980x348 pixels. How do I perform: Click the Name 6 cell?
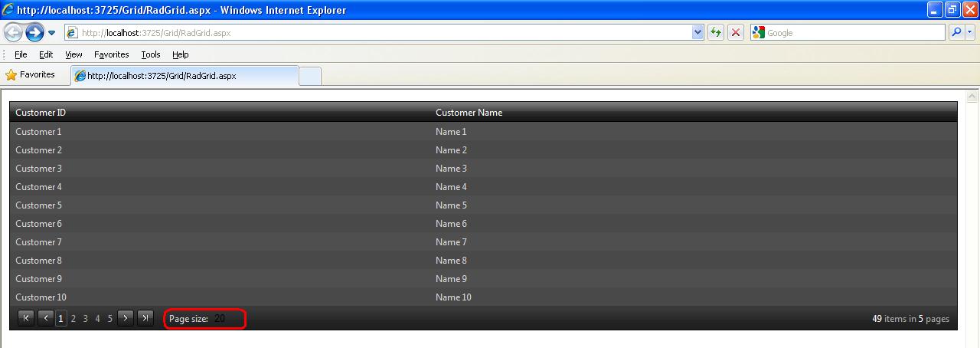coord(694,224)
